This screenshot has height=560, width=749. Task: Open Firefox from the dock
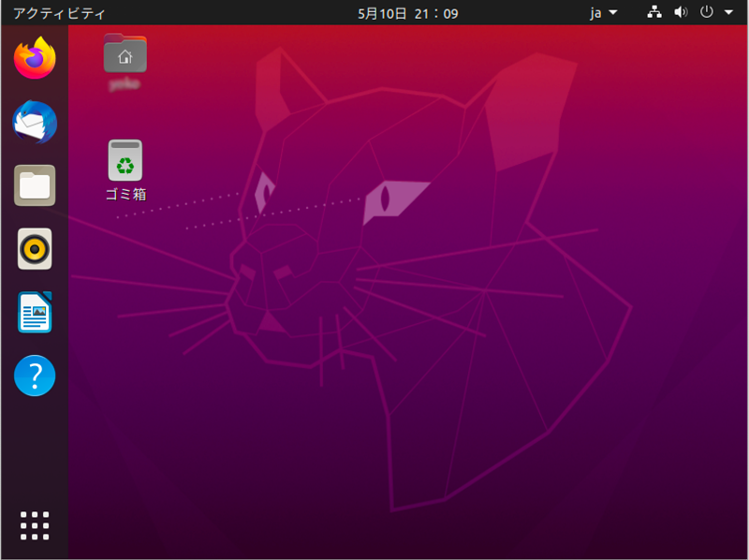[35, 58]
